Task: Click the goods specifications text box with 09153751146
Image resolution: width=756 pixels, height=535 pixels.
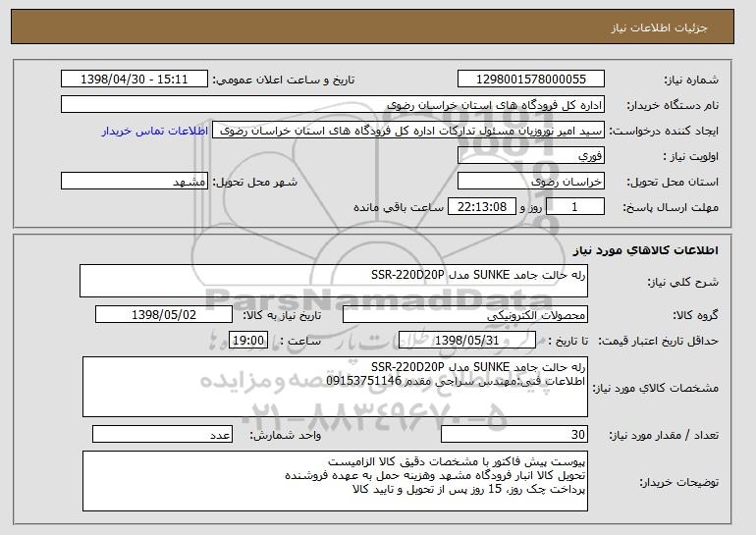Action: point(335,387)
